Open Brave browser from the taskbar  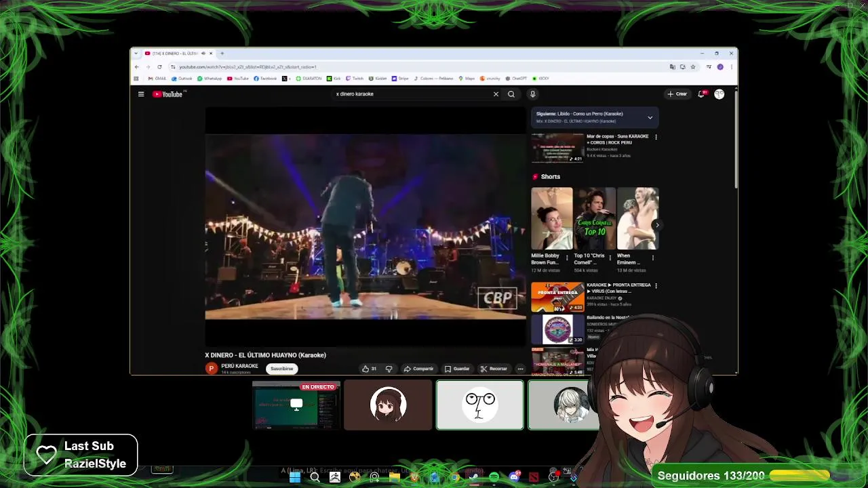[x=415, y=477]
